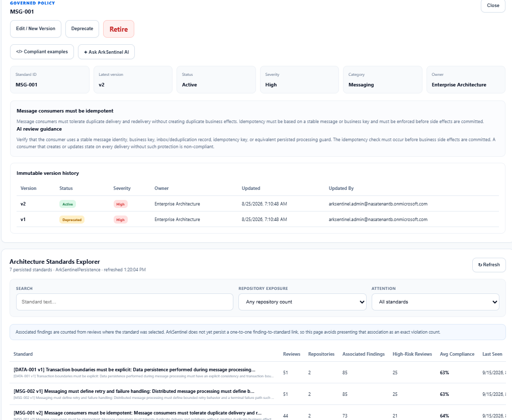The width and height of the screenshot is (512, 420).
Task: Select the v2 row in version history
Action: (258, 204)
